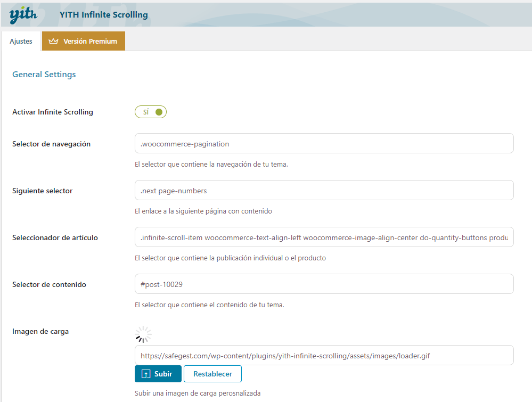Click the YITH Infinite Scrolling title
The image size is (532, 402).
[x=104, y=14]
